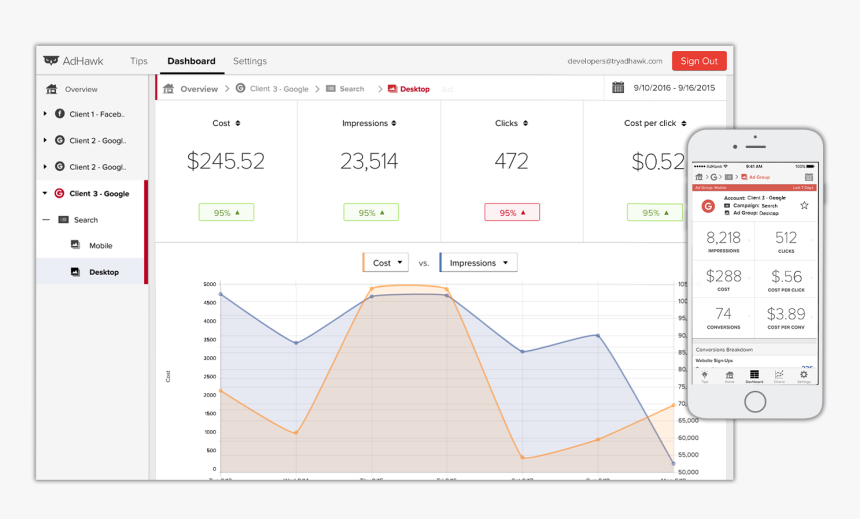860x519 pixels.
Task: Tap the Google G breadcrumb icon on phone
Action: point(714,177)
